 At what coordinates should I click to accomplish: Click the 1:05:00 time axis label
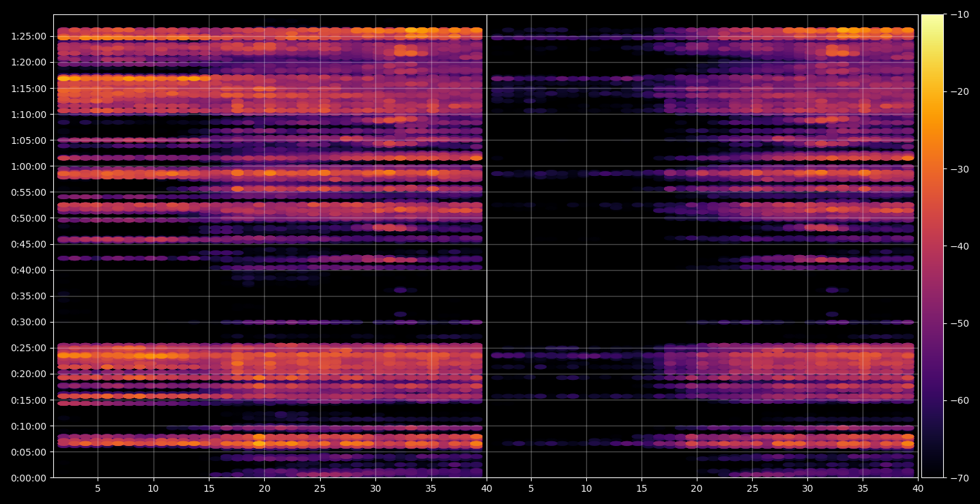[29, 140]
